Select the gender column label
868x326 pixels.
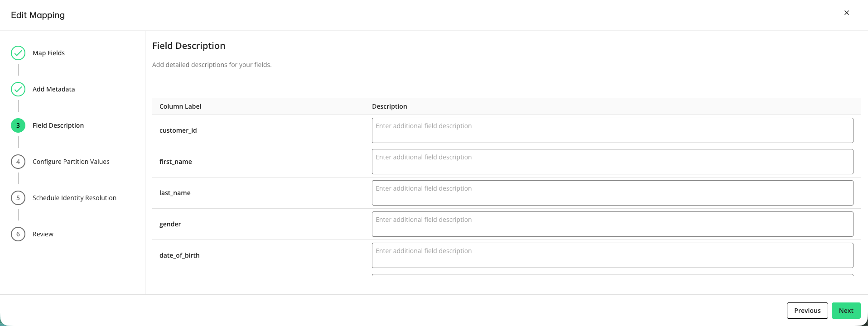pos(170,224)
